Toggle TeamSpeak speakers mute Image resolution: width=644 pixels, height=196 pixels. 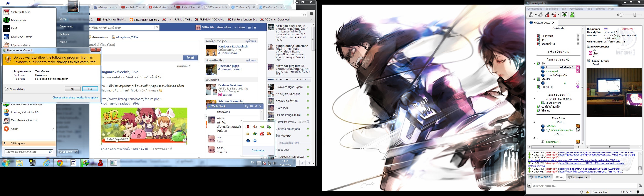554,15
